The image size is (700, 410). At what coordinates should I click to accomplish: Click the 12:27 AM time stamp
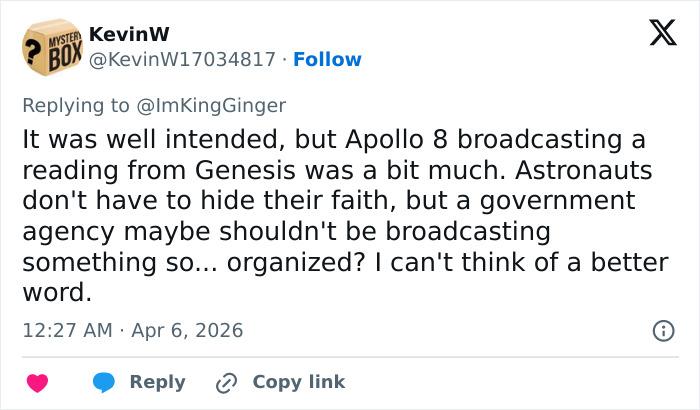(64, 330)
